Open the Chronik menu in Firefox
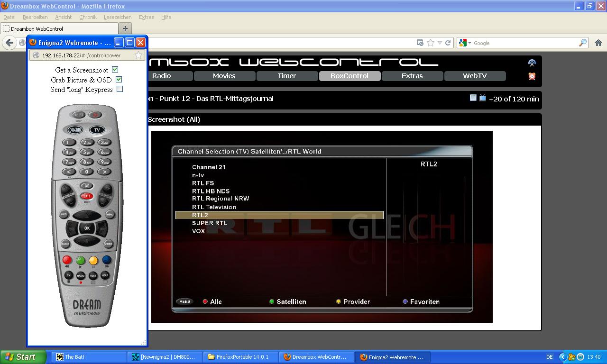Image resolution: width=607 pixels, height=364 pixels. click(88, 17)
